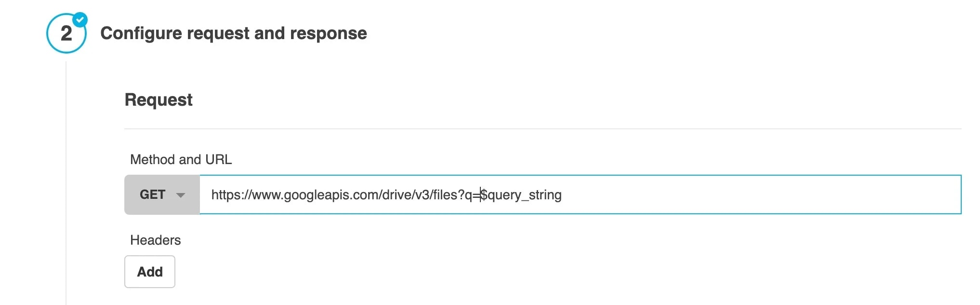This screenshot has width=980, height=305.
Task: Click the Request section title
Action: [159, 99]
